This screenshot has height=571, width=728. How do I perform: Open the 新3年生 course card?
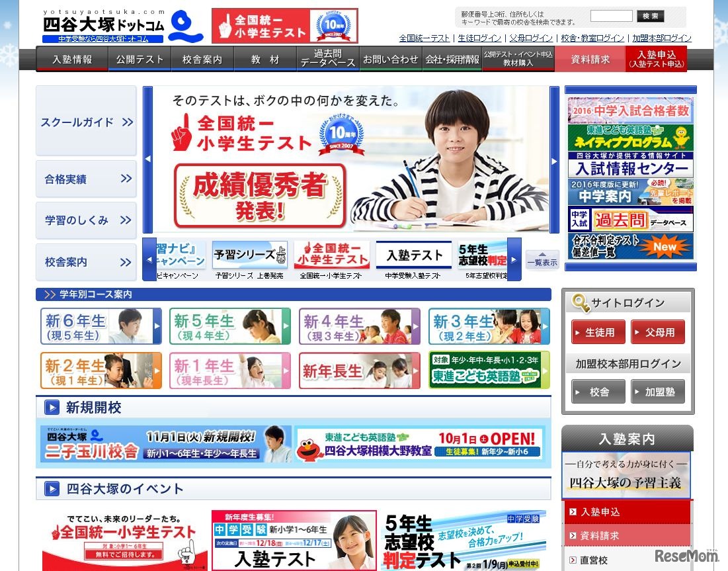click(x=489, y=326)
